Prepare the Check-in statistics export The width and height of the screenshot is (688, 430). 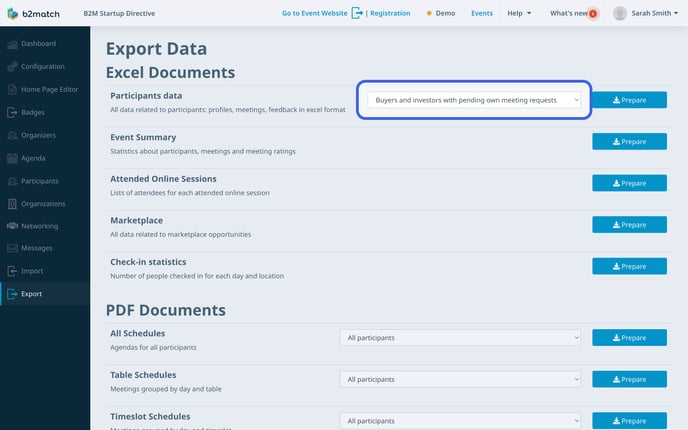[x=629, y=266]
